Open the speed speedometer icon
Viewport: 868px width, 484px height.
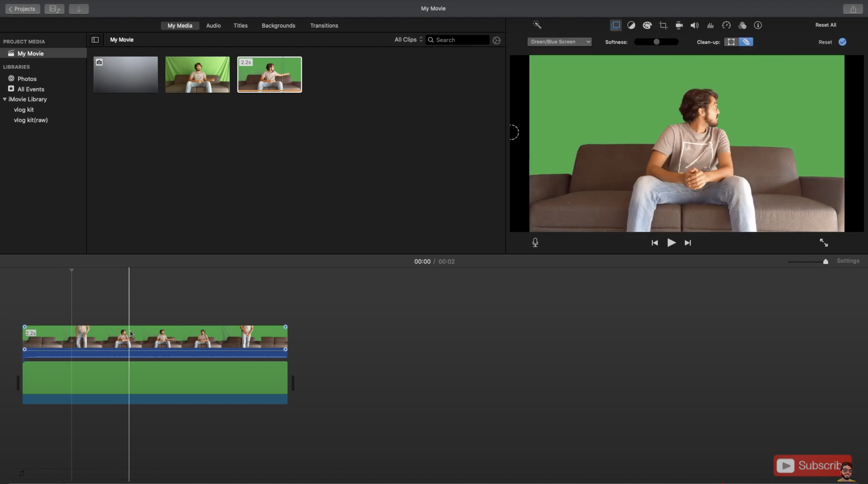(x=726, y=25)
